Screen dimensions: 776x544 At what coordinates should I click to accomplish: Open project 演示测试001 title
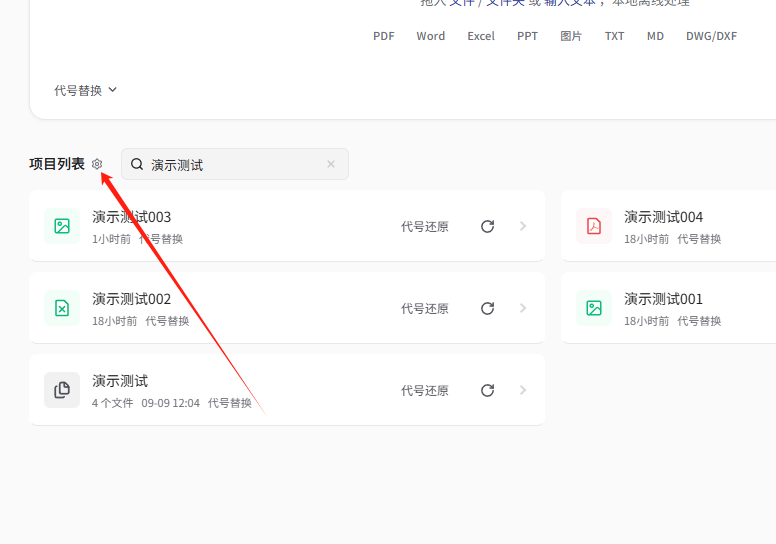tap(664, 299)
